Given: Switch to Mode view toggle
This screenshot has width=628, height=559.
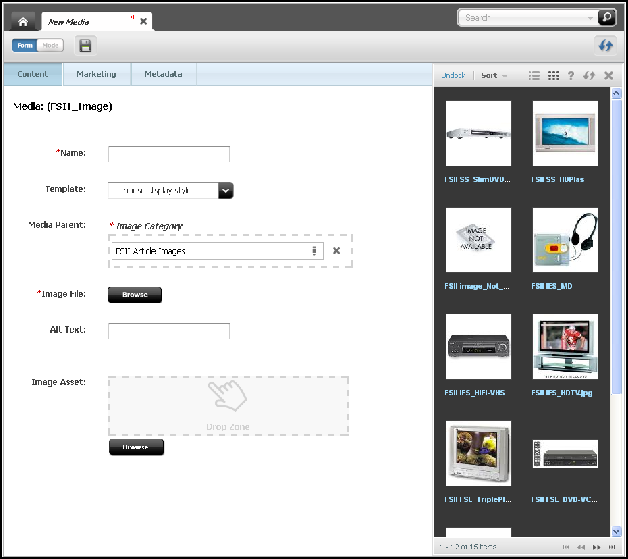Looking at the screenshot, I should point(50,46).
